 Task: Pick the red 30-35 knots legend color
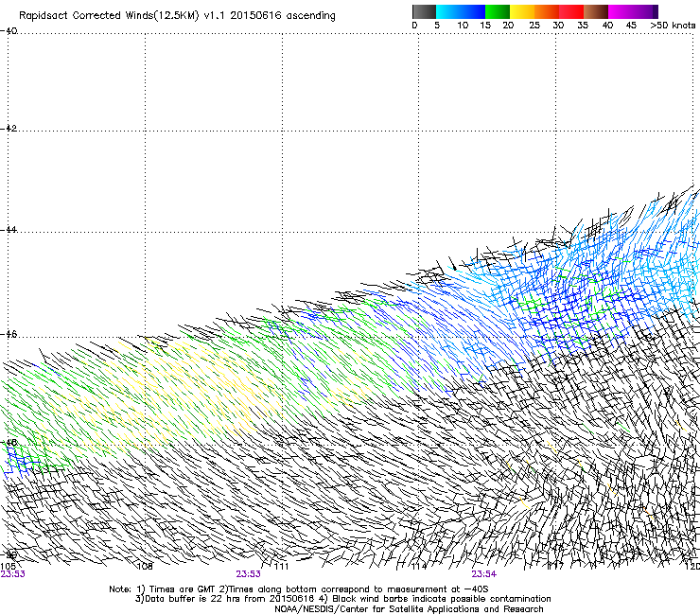[x=571, y=11]
